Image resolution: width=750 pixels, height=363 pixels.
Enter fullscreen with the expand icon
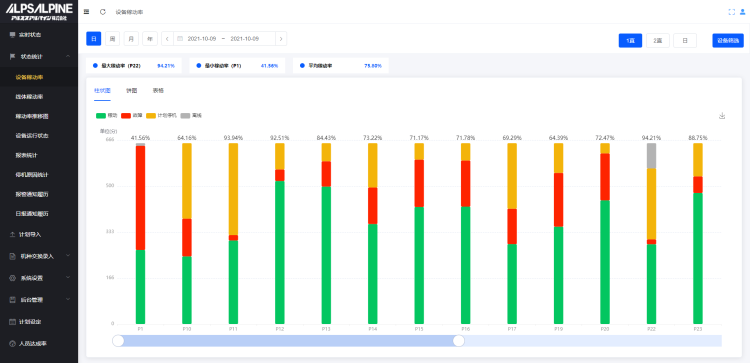(731, 12)
